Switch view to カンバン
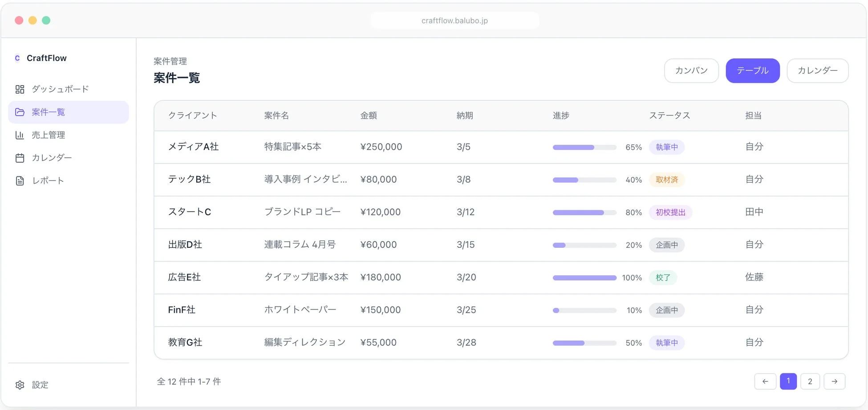This screenshot has width=868, height=410. (x=691, y=70)
